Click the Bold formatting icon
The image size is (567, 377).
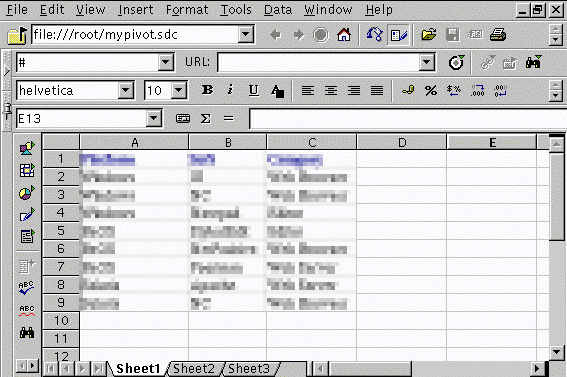[207, 90]
